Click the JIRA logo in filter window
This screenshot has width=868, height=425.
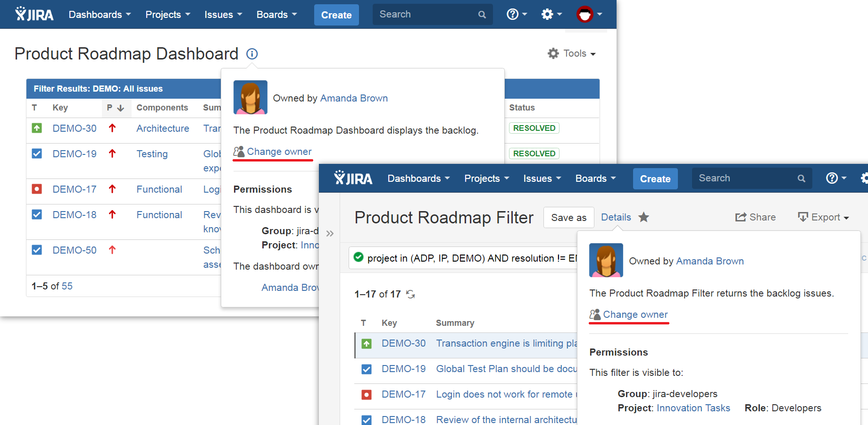pyautogui.click(x=353, y=178)
